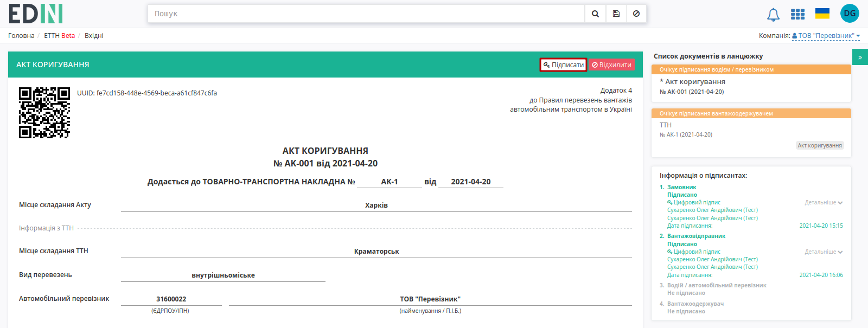Click the save search floppy icon
The width and height of the screenshot is (868, 328).
pyautogui.click(x=616, y=14)
